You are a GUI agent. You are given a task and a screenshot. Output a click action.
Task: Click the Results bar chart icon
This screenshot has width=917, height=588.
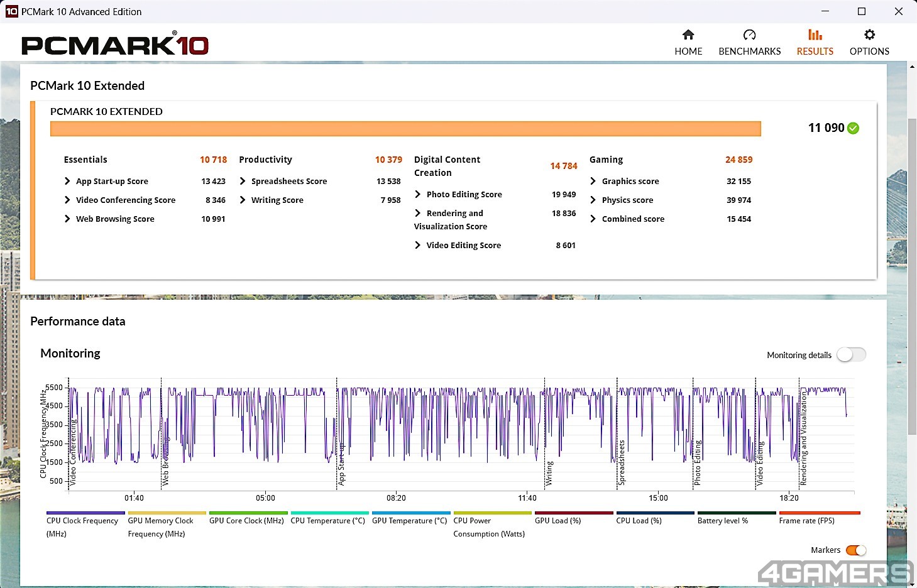click(x=815, y=35)
